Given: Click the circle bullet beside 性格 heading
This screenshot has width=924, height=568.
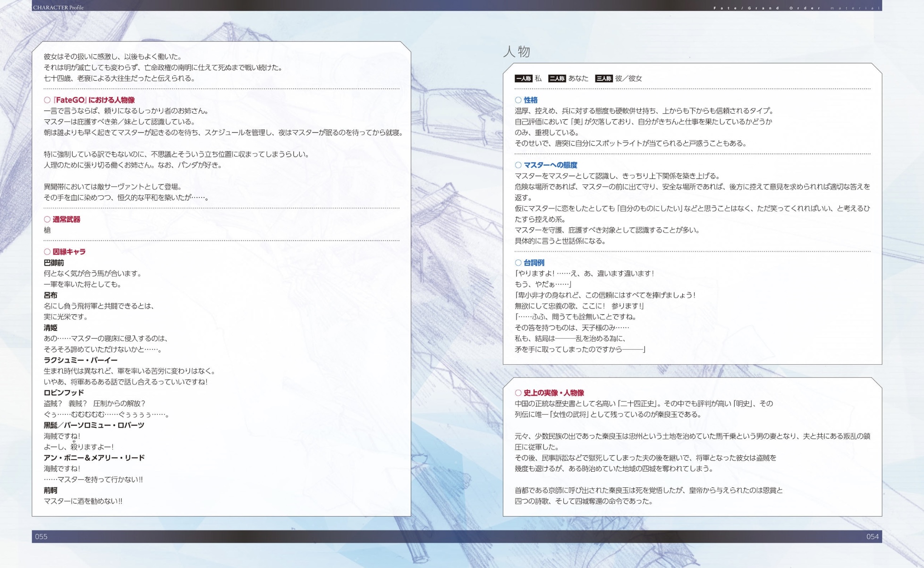Looking at the screenshot, I should [518, 100].
